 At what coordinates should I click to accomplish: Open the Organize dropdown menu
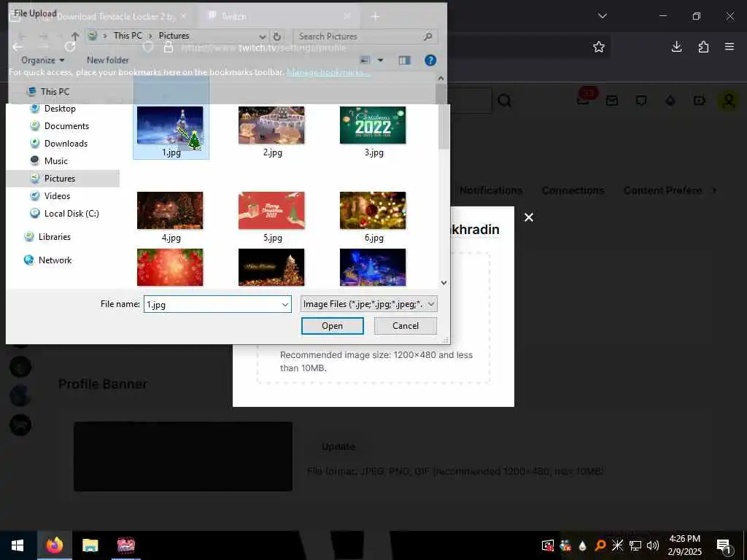tap(42, 60)
